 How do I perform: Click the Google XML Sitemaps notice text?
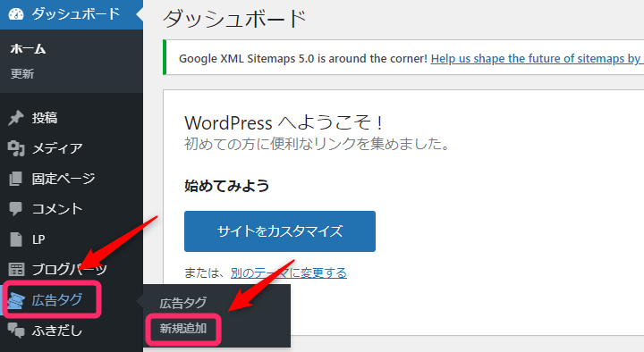(303, 59)
